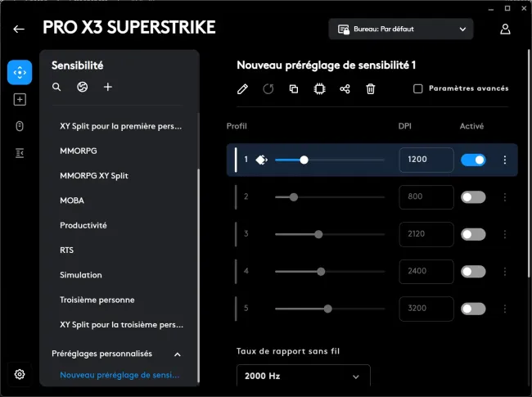Select the MMORPG XY Split preset
532x397 pixels.
click(x=94, y=176)
